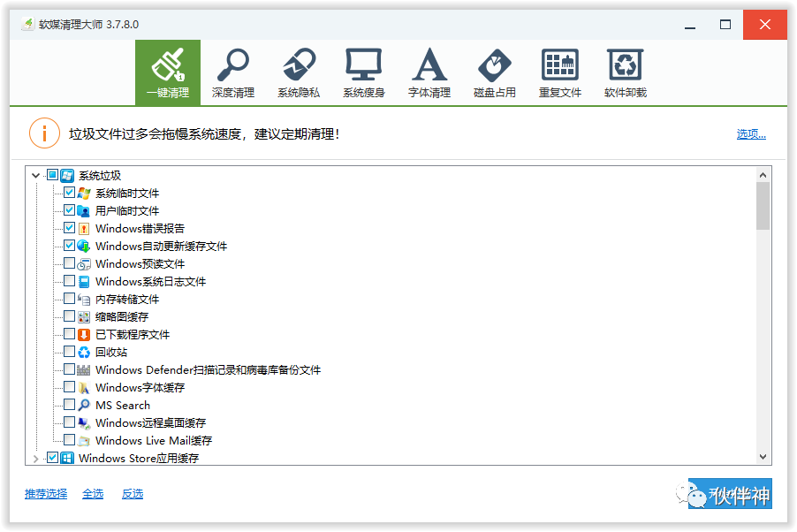Screen dimensions: 797x532
Task: Uncheck 用户临时文件 checkbox
Action: pos(69,210)
